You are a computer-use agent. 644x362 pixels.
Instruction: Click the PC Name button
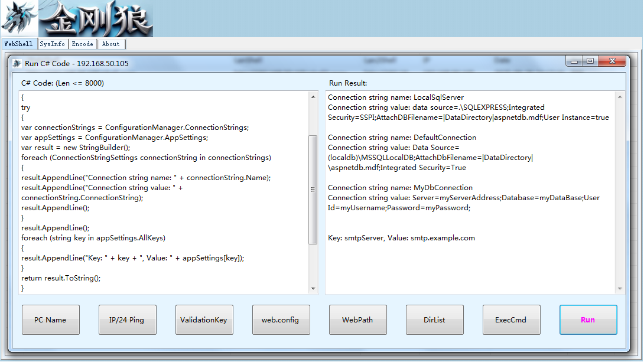point(51,319)
